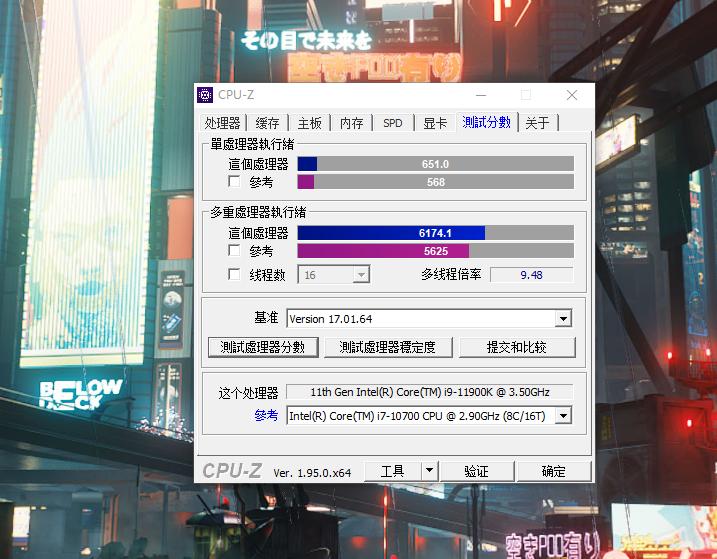Click the 工具 button

(x=392, y=471)
